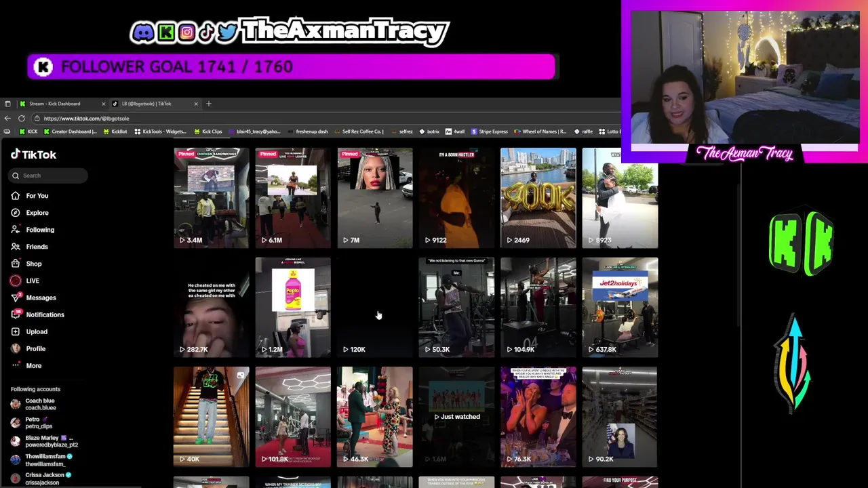Viewport: 868px width, 488px height.
Task: Click the TikTok logo in sidebar
Action: (x=33, y=155)
